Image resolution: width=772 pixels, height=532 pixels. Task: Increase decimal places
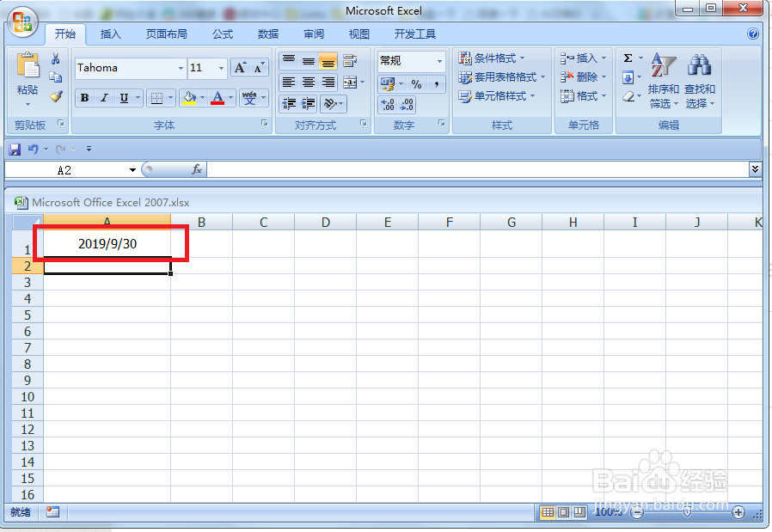(388, 104)
